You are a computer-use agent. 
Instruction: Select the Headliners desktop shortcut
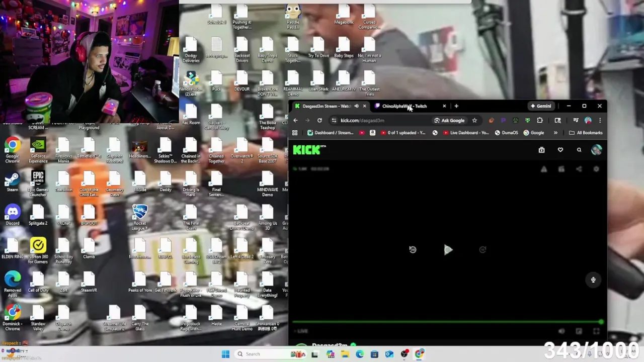pyautogui.click(x=140, y=148)
